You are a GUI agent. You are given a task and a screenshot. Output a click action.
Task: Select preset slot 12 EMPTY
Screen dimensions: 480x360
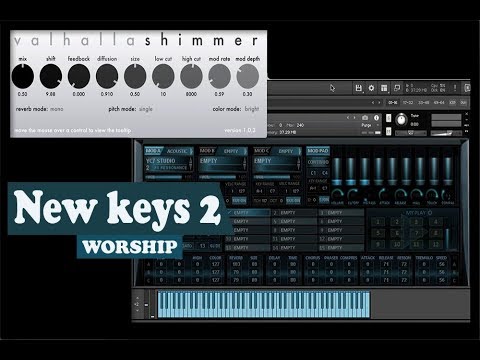[342, 239]
